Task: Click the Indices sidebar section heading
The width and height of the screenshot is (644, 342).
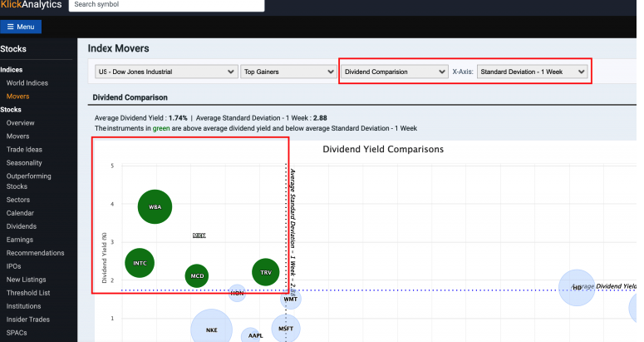Action: (12, 70)
